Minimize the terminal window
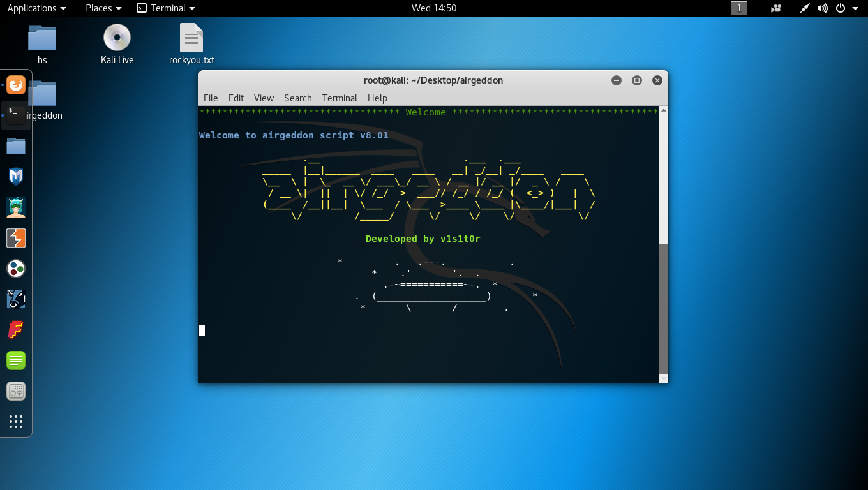This screenshot has height=490, width=868. pos(617,80)
